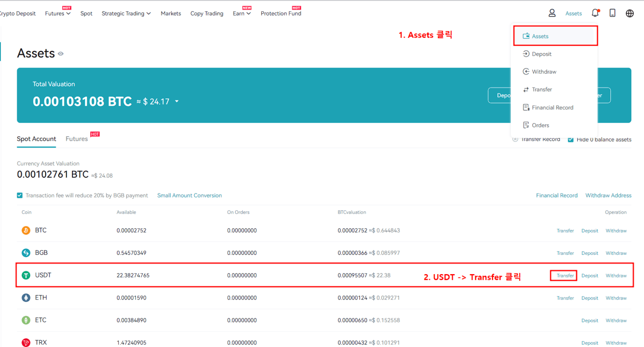Screen dimensions: 644x347
Task: Click the TRX coin icon
Action: pyautogui.click(x=26, y=342)
